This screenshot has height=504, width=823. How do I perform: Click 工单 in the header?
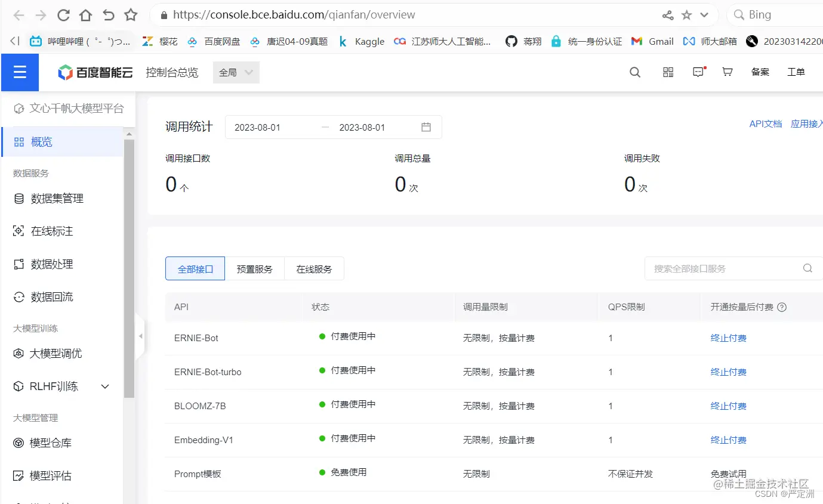point(796,72)
